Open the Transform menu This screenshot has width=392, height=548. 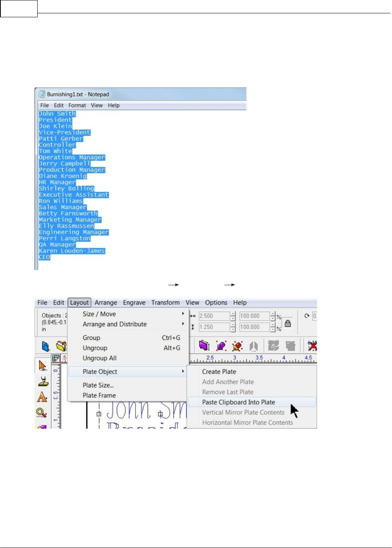(166, 303)
